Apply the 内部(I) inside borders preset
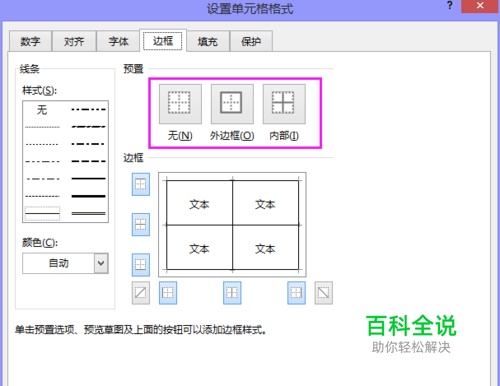Screen dimensions: 500x386 point(284,104)
